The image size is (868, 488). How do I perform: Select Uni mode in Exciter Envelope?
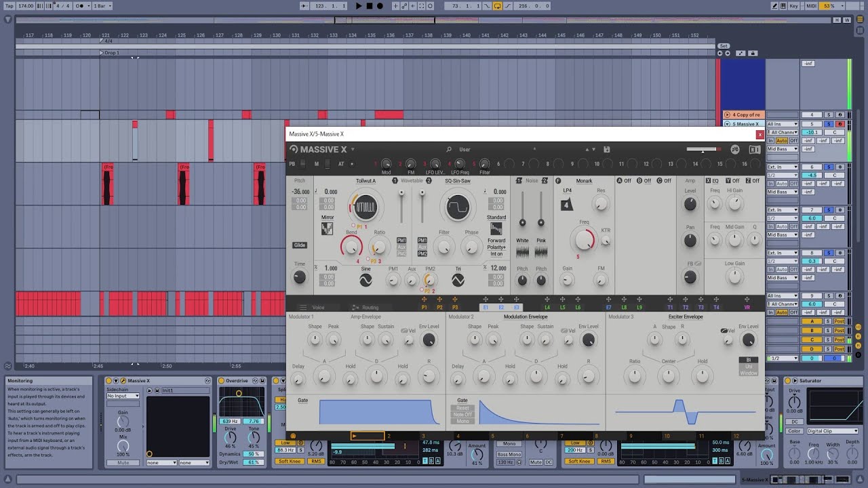[x=749, y=367]
